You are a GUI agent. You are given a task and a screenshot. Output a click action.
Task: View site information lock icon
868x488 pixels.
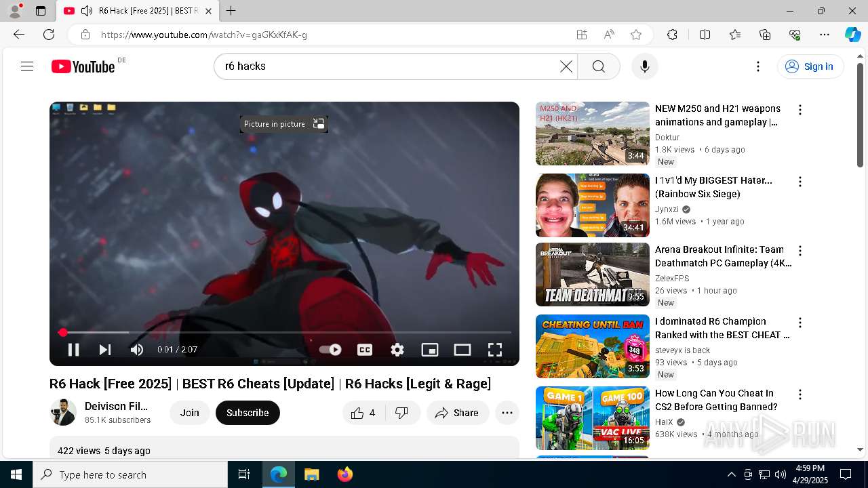click(x=85, y=35)
